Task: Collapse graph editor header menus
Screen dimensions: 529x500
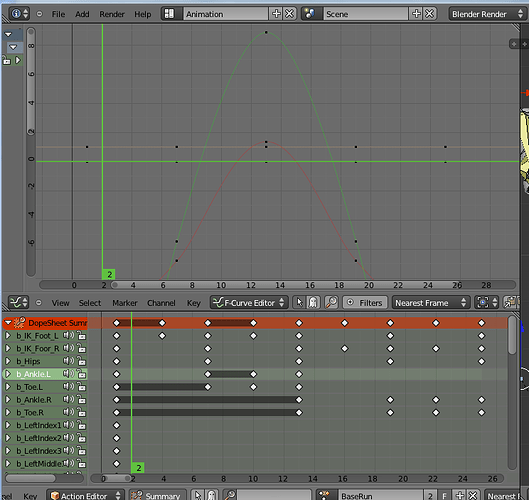Action: (x=39, y=303)
